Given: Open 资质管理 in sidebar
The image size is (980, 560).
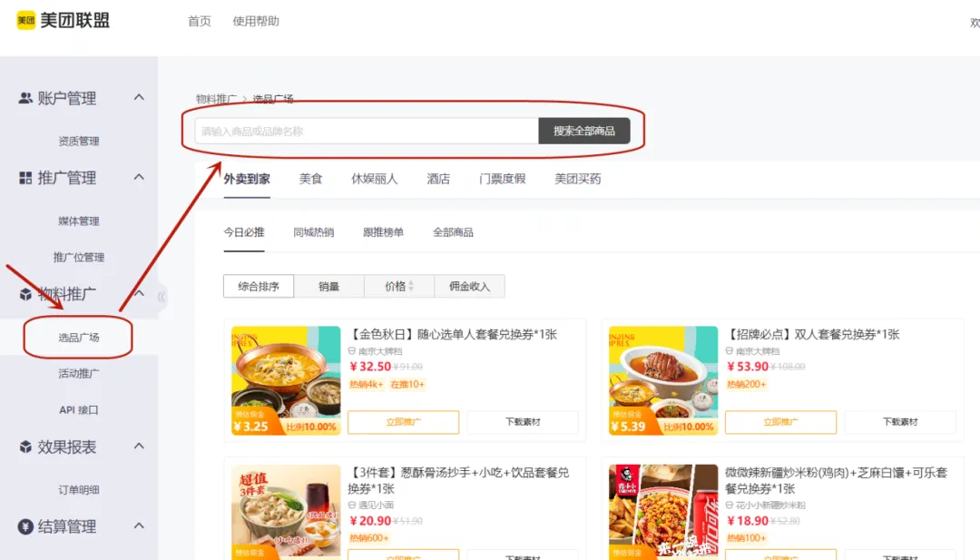Looking at the screenshot, I should (79, 142).
